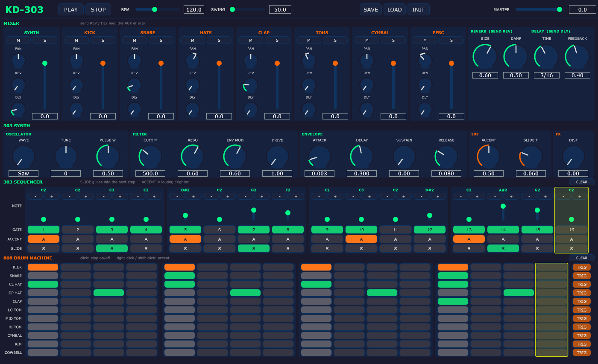Lower step 5 note with minus button

177,196
